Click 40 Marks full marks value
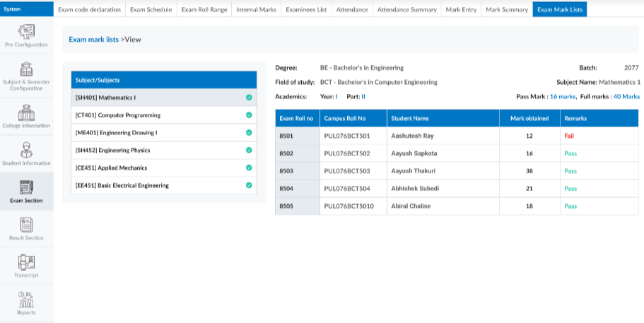Image resolution: width=644 pixels, height=323 pixels. [x=626, y=97]
